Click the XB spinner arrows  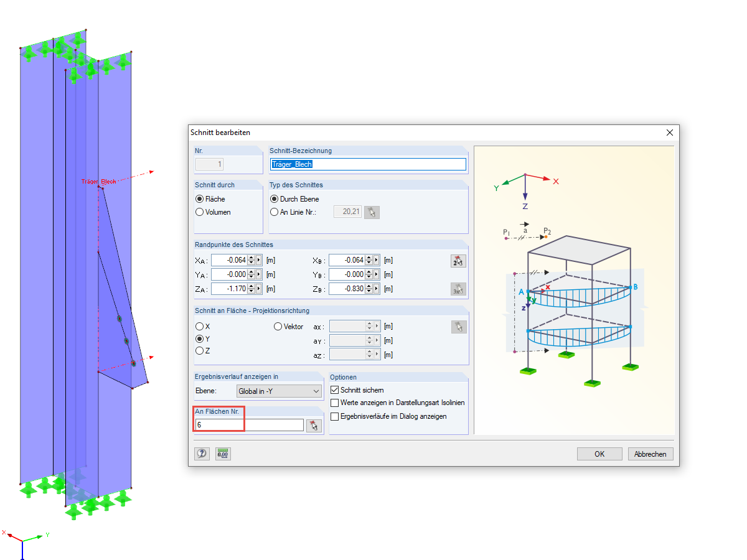pos(369,261)
